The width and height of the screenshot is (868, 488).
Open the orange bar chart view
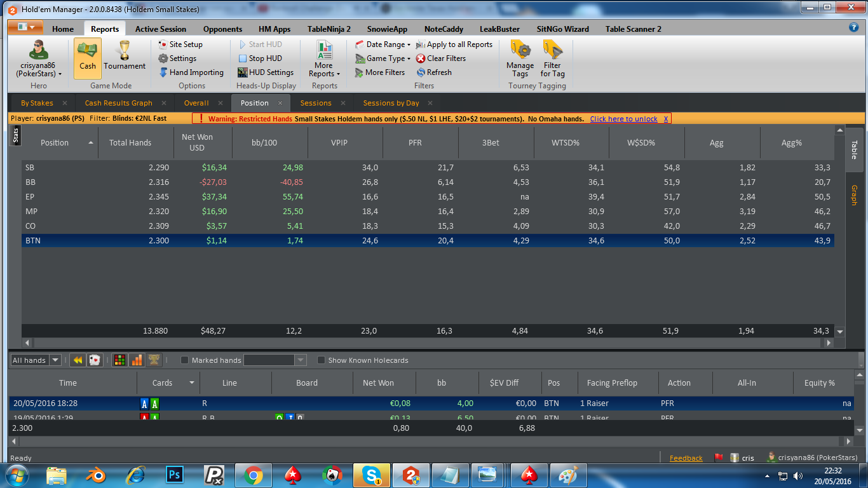[137, 360]
